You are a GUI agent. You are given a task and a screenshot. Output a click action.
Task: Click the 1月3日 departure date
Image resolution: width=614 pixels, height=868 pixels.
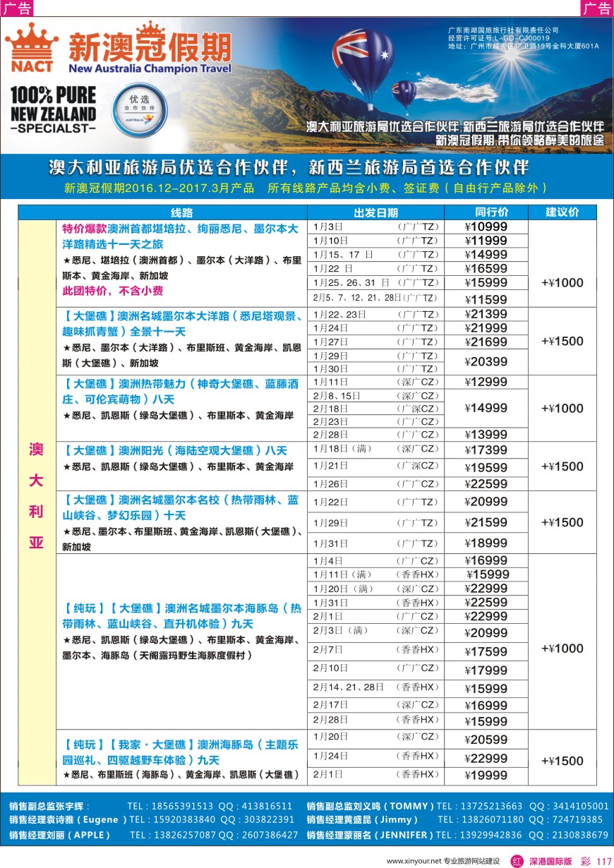pos(328,227)
